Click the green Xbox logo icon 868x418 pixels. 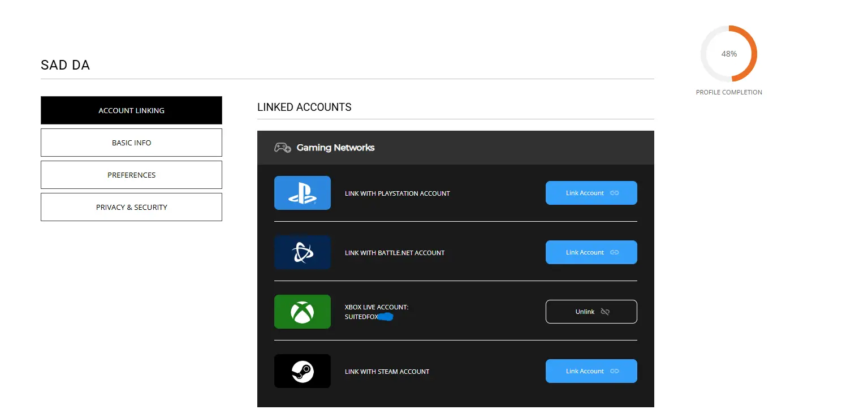[x=302, y=312]
